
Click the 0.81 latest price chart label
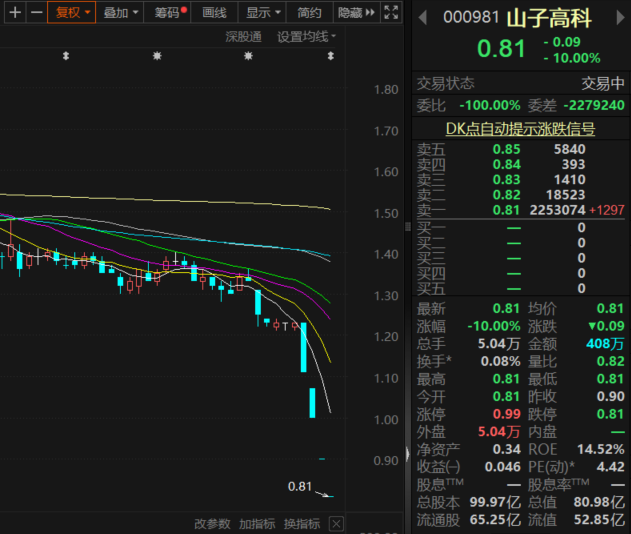300,487
